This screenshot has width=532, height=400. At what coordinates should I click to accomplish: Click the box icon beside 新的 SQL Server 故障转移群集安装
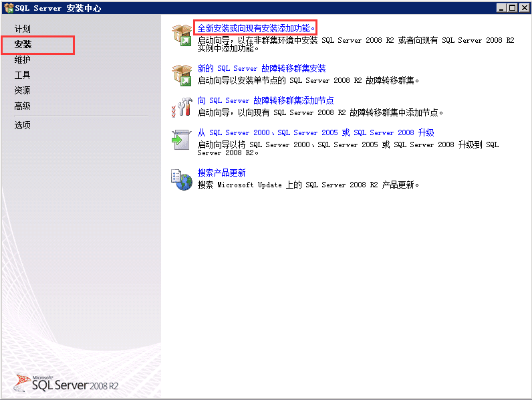pos(182,76)
